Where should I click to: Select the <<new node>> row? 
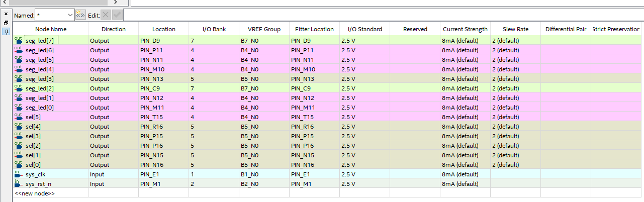(x=35, y=193)
